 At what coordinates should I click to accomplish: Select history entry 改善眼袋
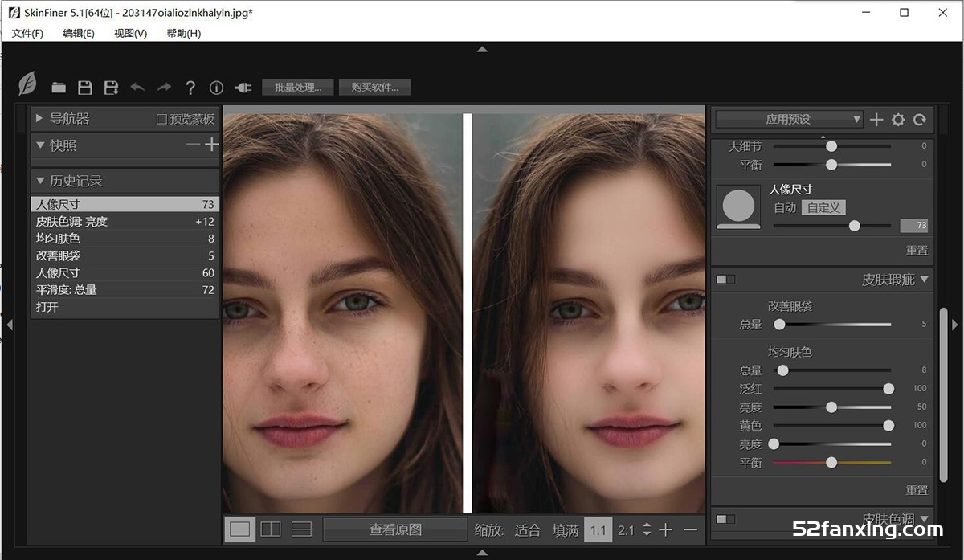coord(125,255)
